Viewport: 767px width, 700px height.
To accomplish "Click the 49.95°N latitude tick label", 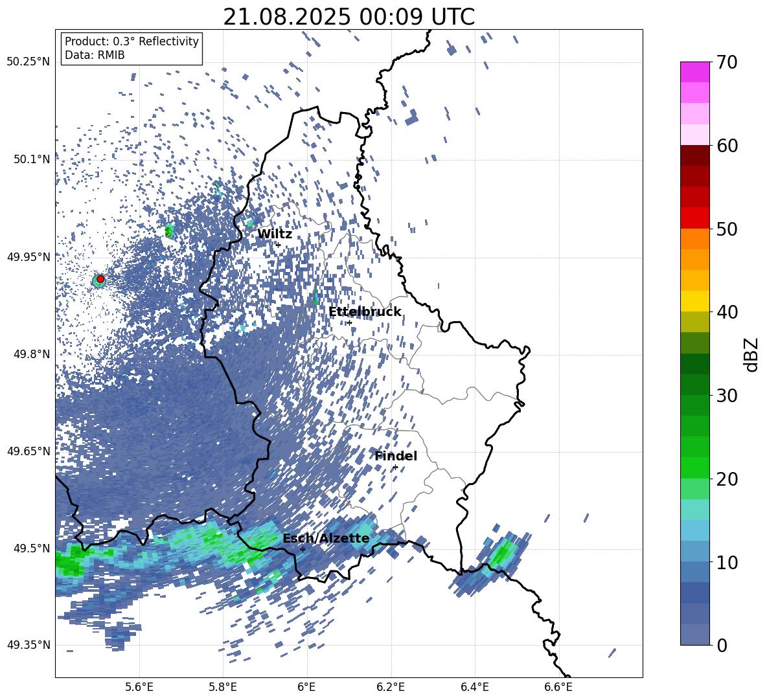I will pyautogui.click(x=29, y=256).
